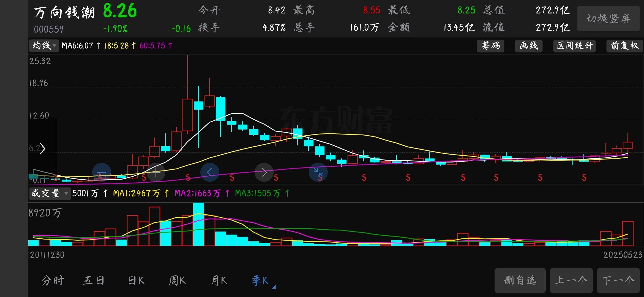Image resolution: width=644 pixels, height=297 pixels.
Task: Tap the MA3:1505万 volume average
Action: 258,193
